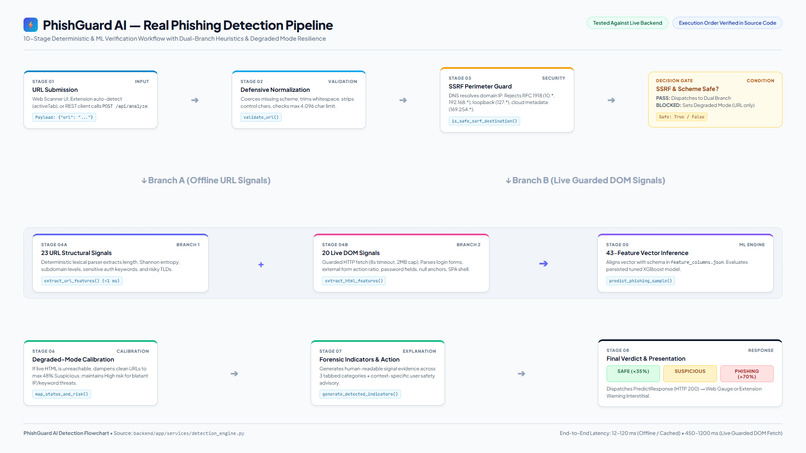Click the 'Execution Order Verified in Source Code' badge
806x453 pixels.
727,23
